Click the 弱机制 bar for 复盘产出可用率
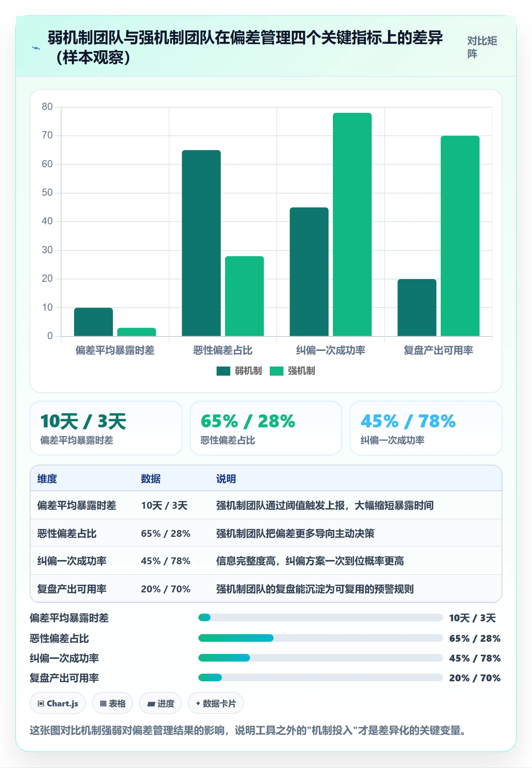The height and width of the screenshot is (768, 532). tap(417, 308)
